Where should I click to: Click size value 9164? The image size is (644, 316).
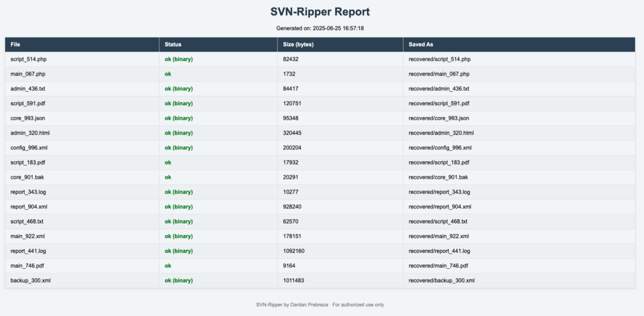pyautogui.click(x=289, y=266)
